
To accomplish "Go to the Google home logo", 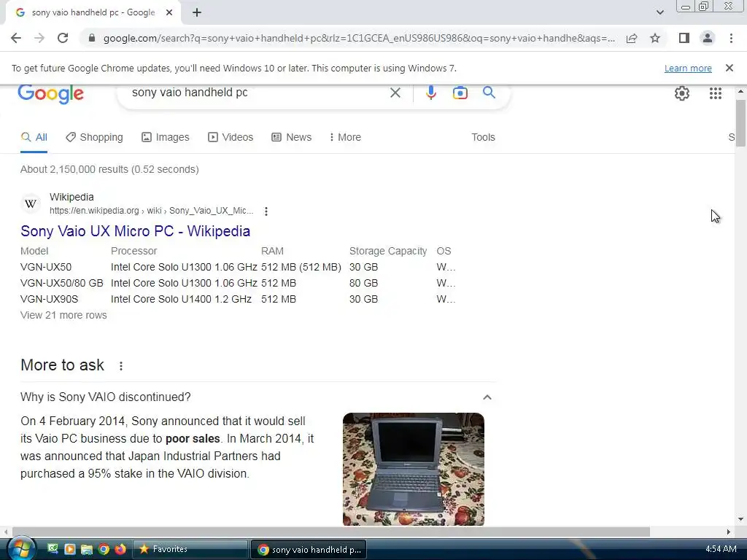I will click(x=51, y=94).
